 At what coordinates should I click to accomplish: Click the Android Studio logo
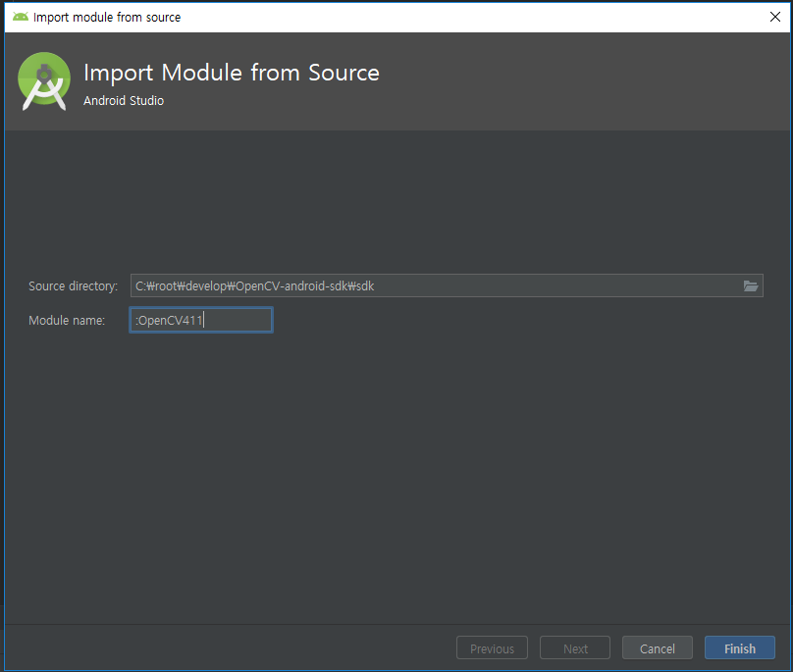pos(44,81)
